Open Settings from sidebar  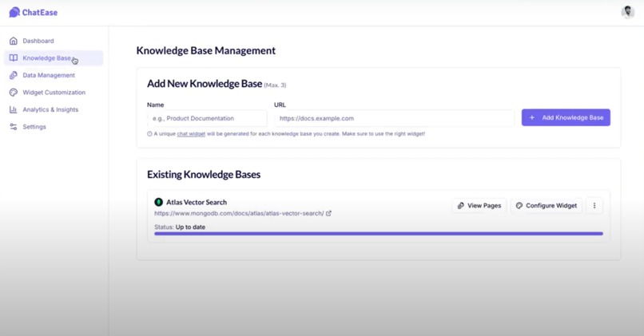pos(54,127)
